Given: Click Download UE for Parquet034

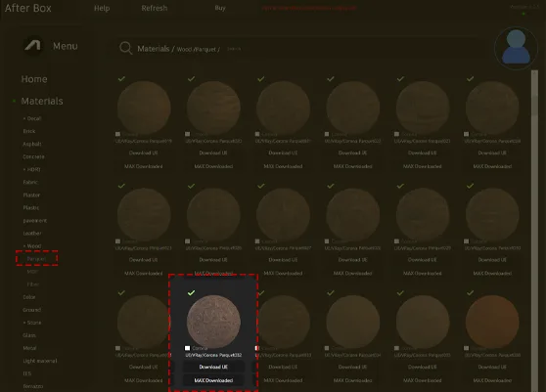Looking at the screenshot, I should coord(352,367).
